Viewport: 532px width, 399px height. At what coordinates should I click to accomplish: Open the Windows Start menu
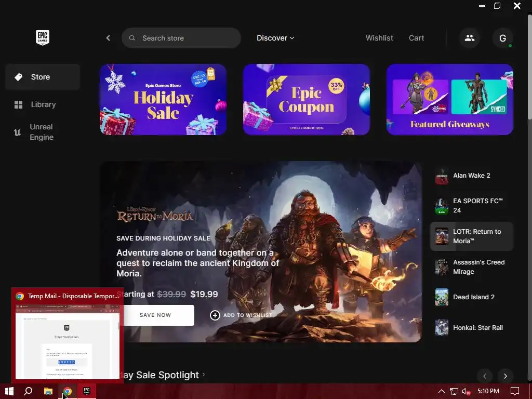[9, 391]
